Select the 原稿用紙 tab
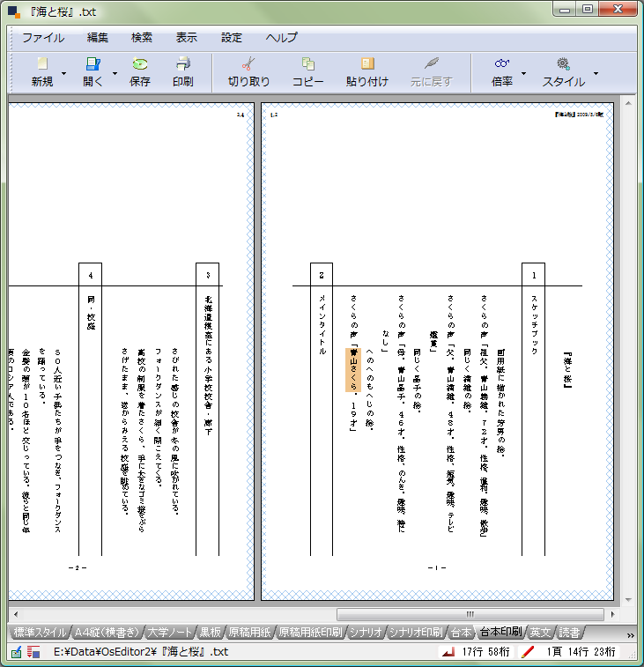 click(x=249, y=633)
